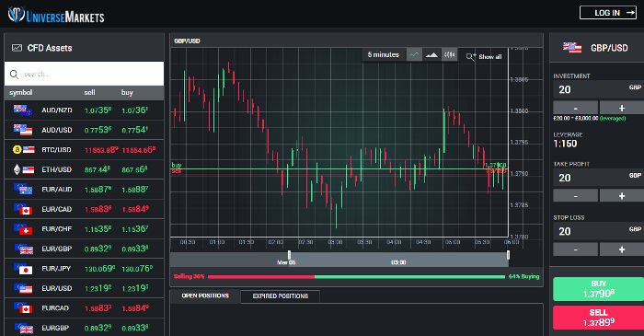This screenshot has height=336, width=644.
Task: Select the ETH/USD ethereum asset row
Action: pos(85,169)
